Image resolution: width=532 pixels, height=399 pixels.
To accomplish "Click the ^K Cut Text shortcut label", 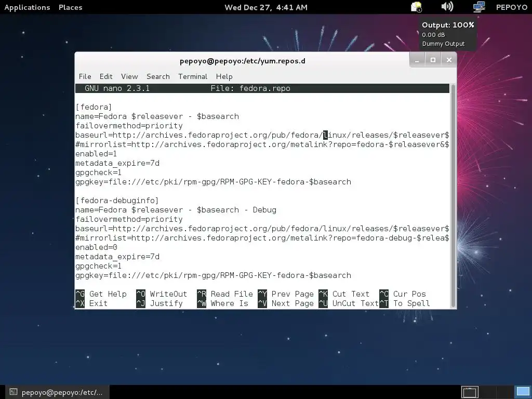I will [x=344, y=294].
